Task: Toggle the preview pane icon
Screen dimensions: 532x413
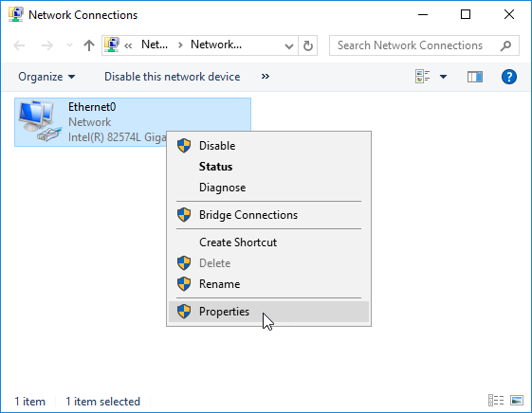Action: tap(475, 77)
